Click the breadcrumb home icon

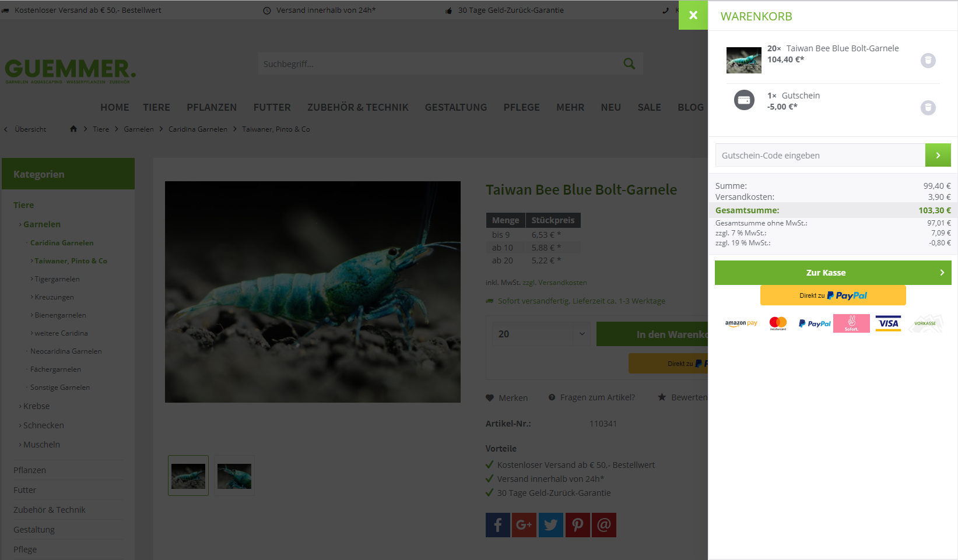[x=73, y=129]
